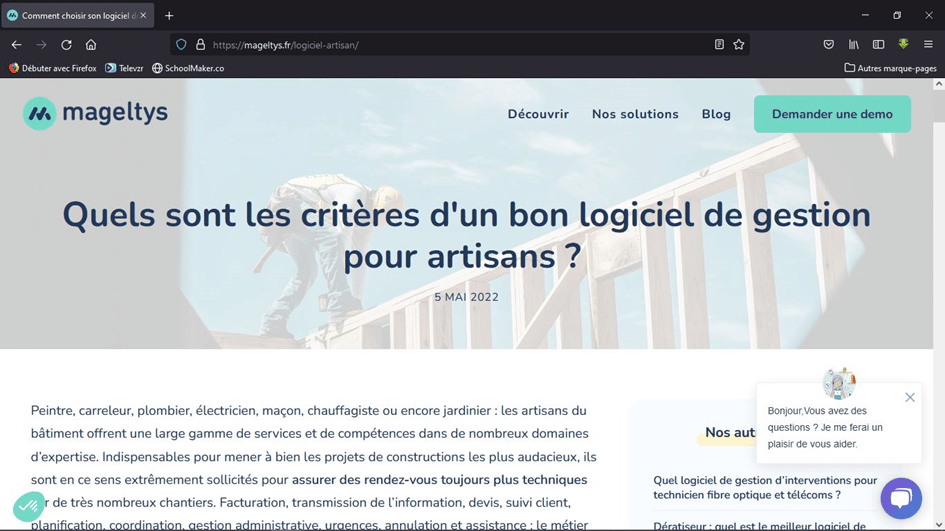The image size is (945, 531).
Task: Show the sidebars icon
Action: (879, 45)
